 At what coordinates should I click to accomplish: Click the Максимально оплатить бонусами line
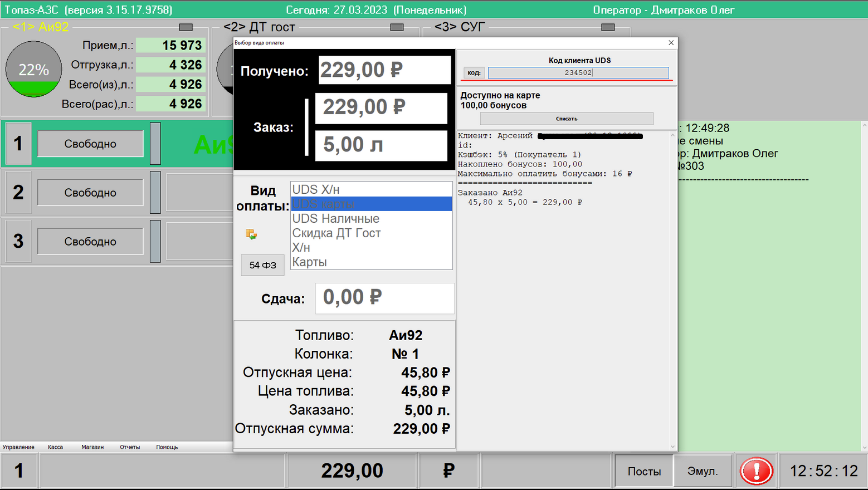tap(545, 174)
